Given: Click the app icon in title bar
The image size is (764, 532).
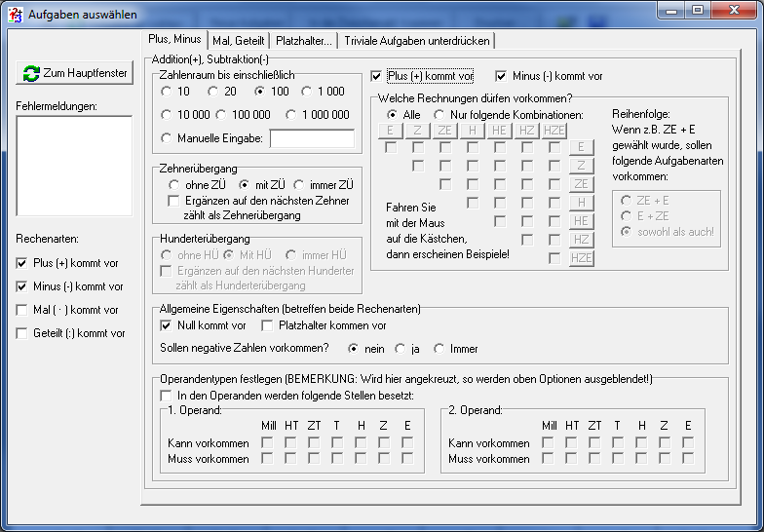Looking at the screenshot, I should [15, 15].
